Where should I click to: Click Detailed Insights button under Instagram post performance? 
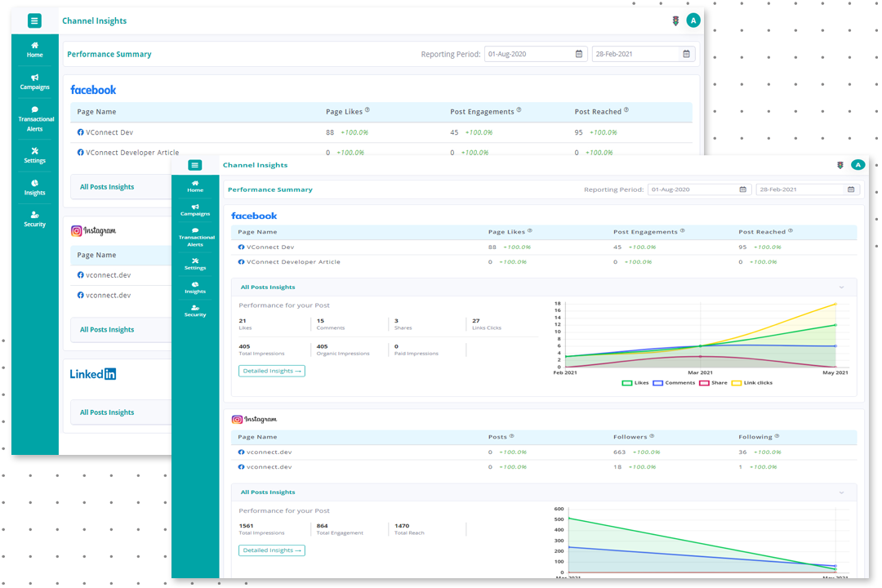[x=272, y=550]
